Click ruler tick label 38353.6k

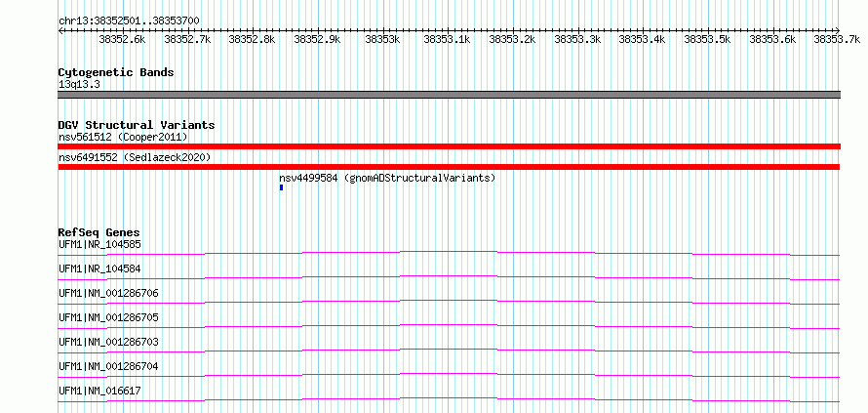coord(772,39)
